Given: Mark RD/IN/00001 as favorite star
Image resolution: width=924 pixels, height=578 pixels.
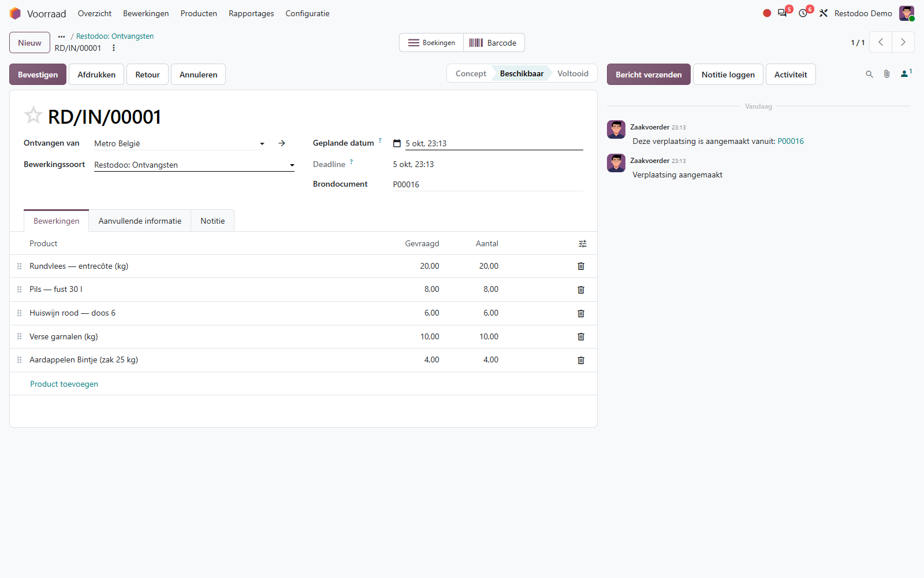Looking at the screenshot, I should 33,115.
